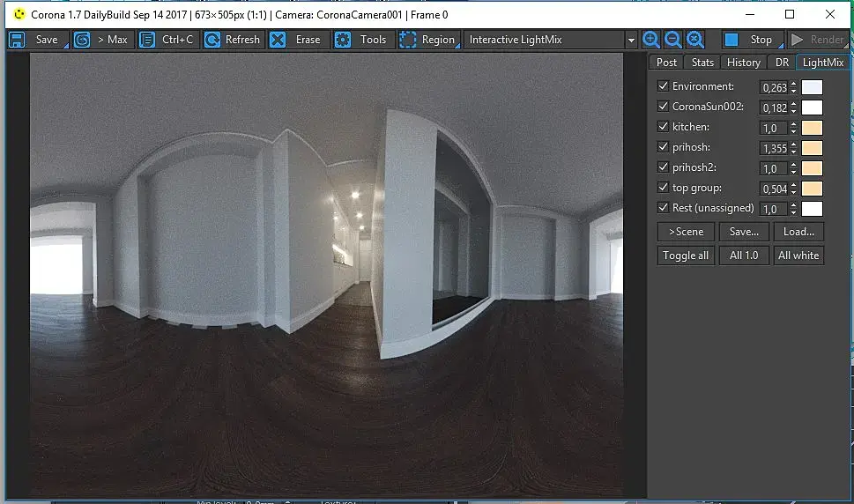Click the Load... button

798,232
